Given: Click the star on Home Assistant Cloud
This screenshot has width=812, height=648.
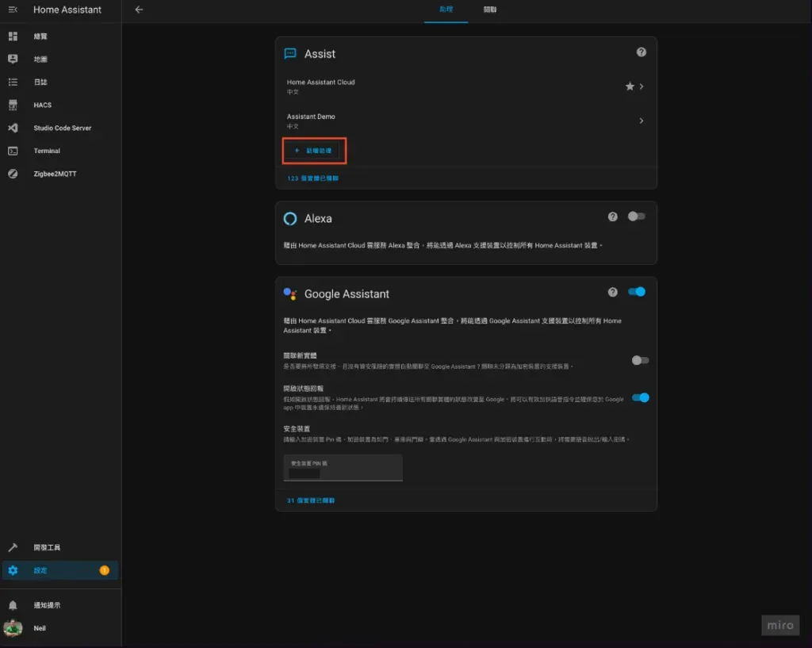Looking at the screenshot, I should pos(630,86).
